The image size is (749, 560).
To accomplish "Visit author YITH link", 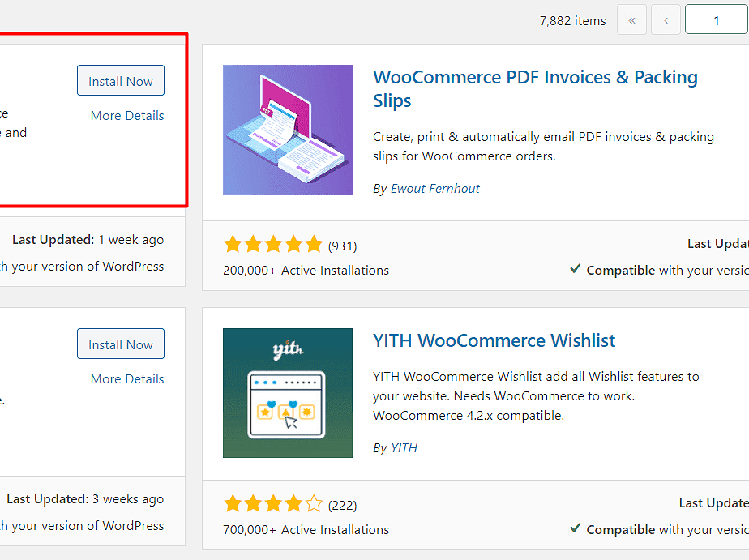I will point(404,448).
